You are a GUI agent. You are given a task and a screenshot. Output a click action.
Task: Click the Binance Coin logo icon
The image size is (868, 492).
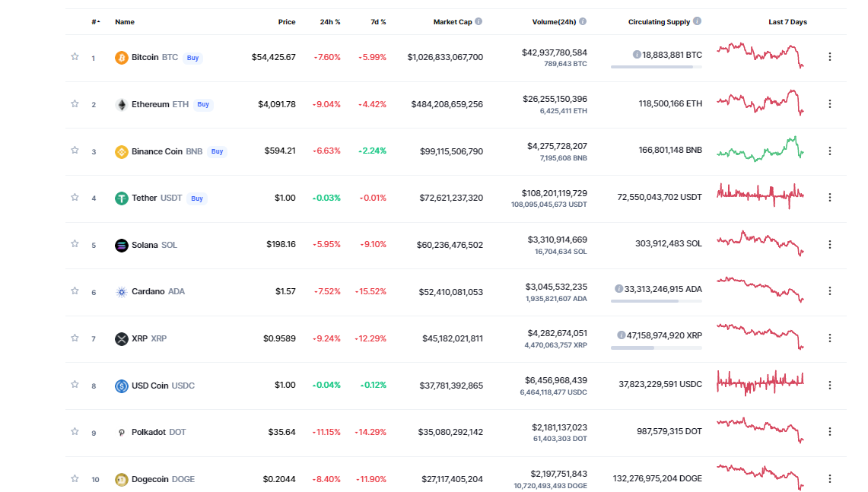pyautogui.click(x=121, y=151)
